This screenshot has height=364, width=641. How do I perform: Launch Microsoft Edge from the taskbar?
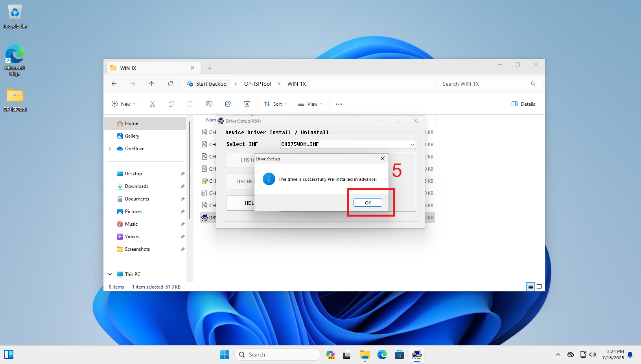click(x=382, y=354)
